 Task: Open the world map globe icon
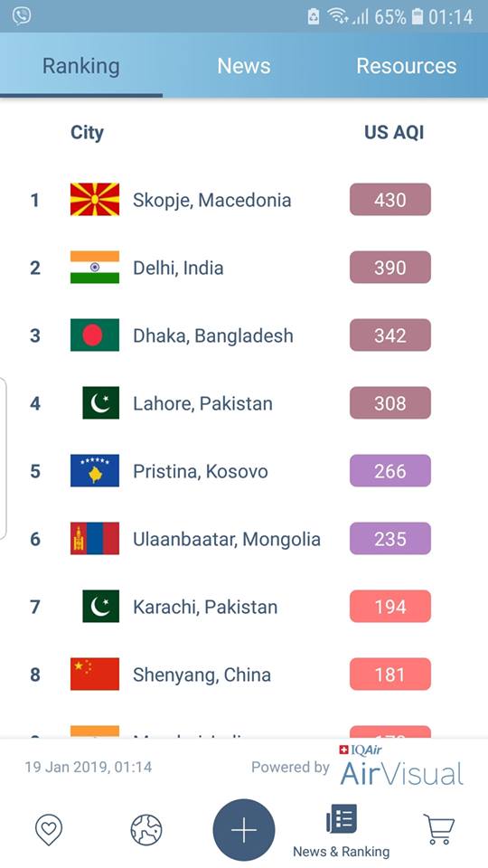146,830
